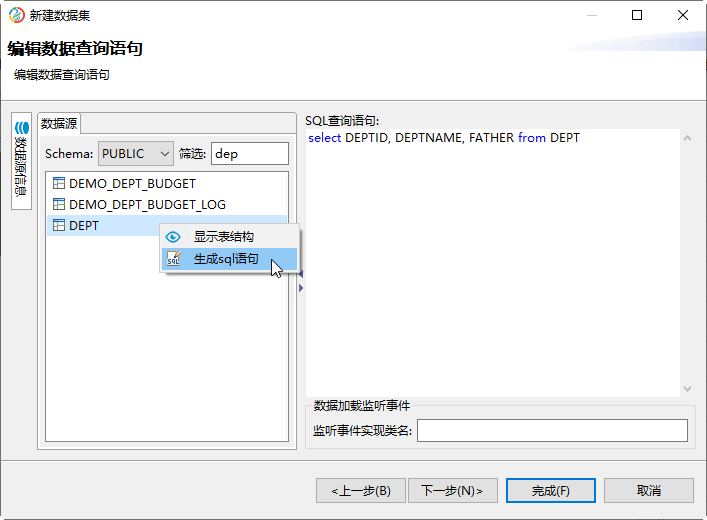Click the application icon in title bar
The height and width of the screenshot is (520, 707).
click(16, 15)
